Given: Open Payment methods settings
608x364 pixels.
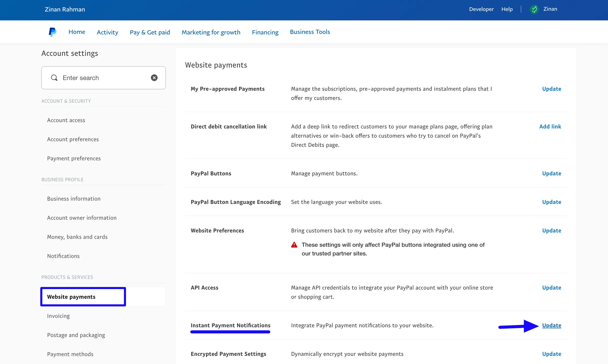Looking at the screenshot, I should [70, 354].
